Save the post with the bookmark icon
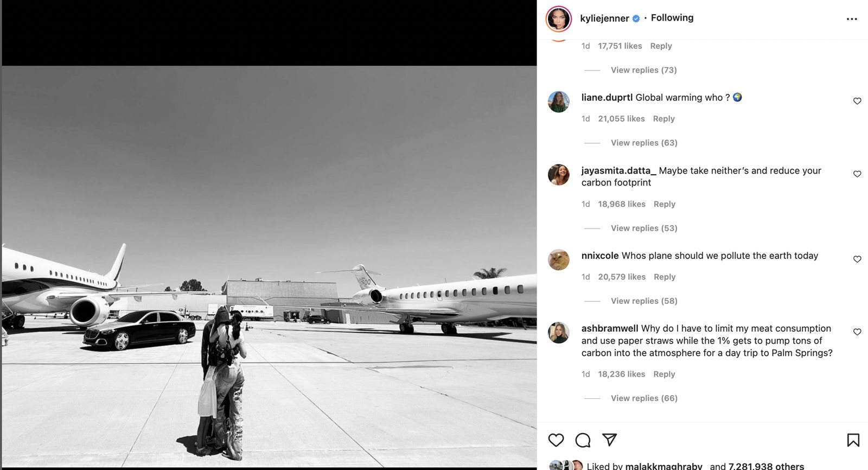The image size is (868, 470). pyautogui.click(x=853, y=440)
